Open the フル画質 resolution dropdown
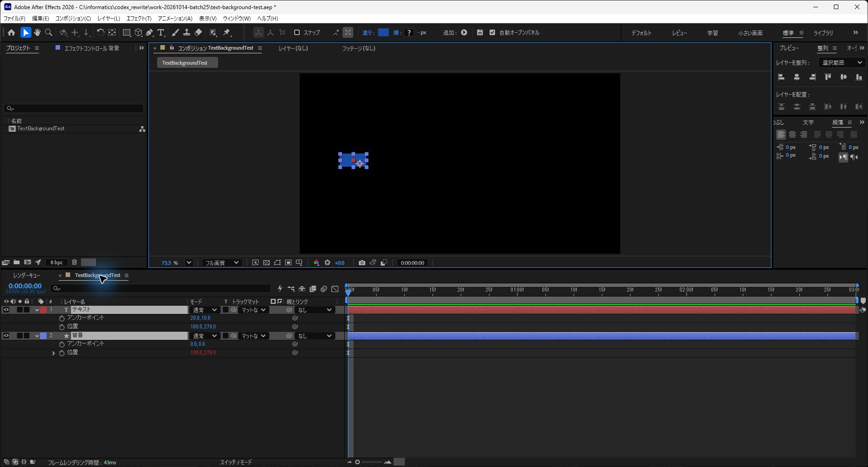Image resolution: width=868 pixels, height=467 pixels. [x=222, y=262]
